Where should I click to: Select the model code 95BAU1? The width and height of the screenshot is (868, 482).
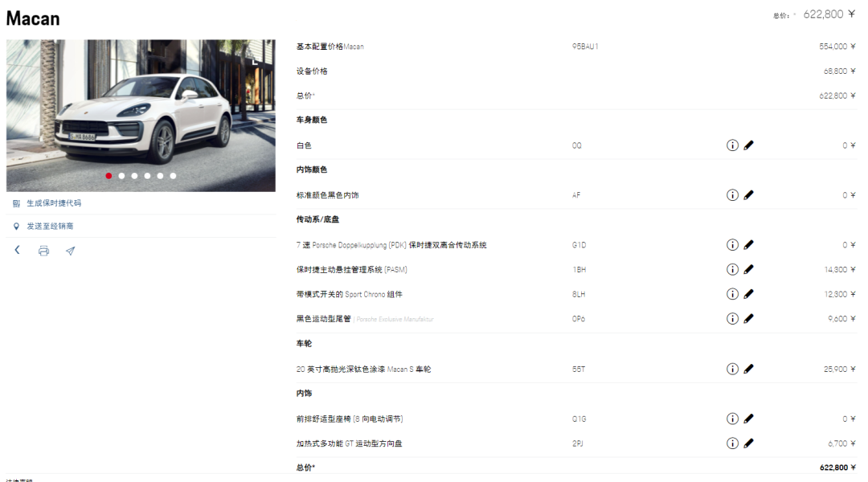pyautogui.click(x=585, y=47)
